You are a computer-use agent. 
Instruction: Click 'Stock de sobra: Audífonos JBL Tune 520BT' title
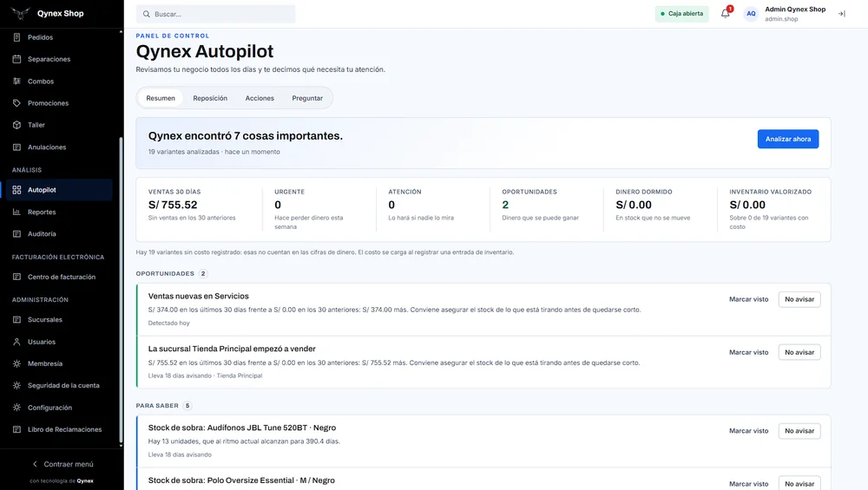click(x=242, y=428)
